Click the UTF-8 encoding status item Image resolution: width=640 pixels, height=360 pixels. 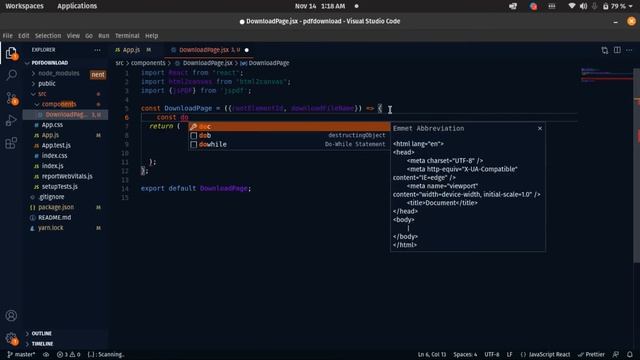[x=491, y=354]
